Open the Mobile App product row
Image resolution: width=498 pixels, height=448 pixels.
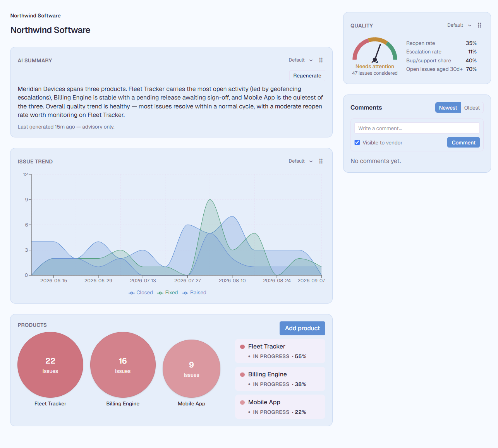pyautogui.click(x=280, y=407)
